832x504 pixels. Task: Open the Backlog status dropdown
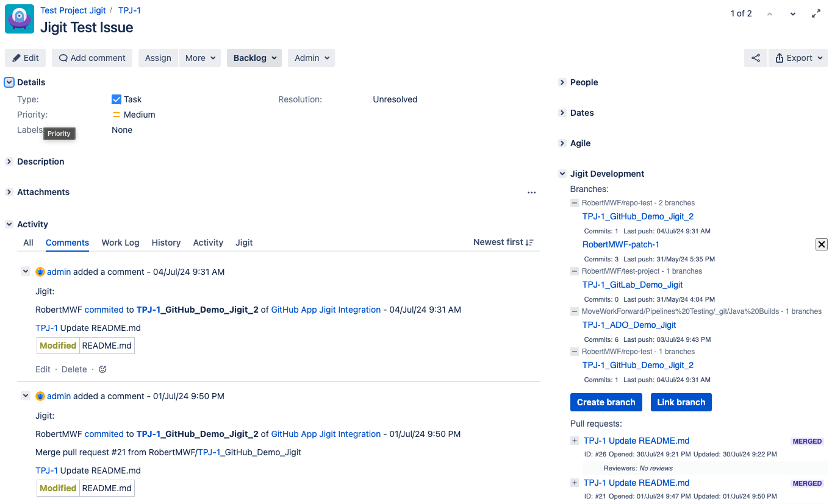click(254, 58)
